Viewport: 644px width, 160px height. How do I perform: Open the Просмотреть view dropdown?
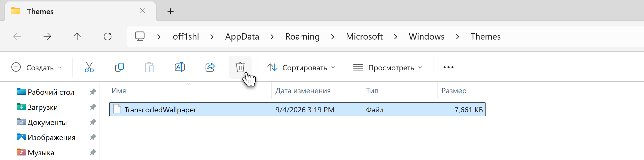click(x=388, y=68)
